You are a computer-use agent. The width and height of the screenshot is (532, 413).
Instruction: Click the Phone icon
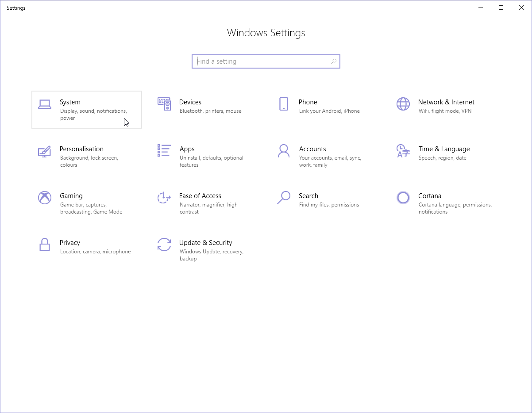(x=284, y=104)
